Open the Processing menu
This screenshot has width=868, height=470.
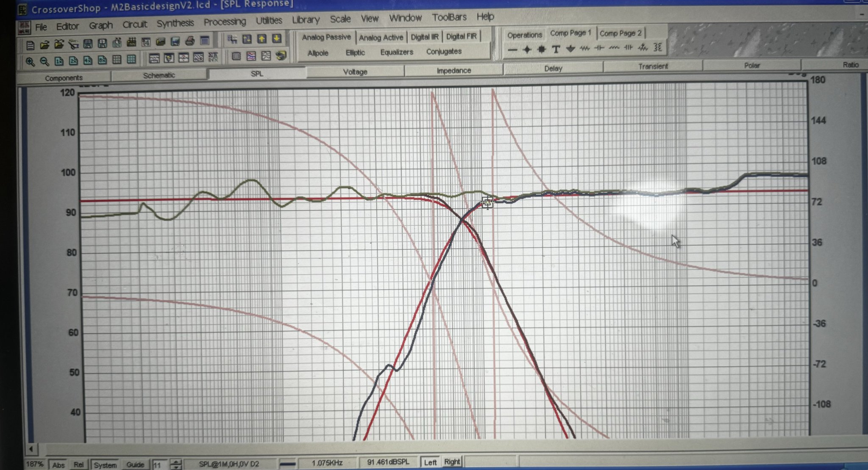click(225, 22)
